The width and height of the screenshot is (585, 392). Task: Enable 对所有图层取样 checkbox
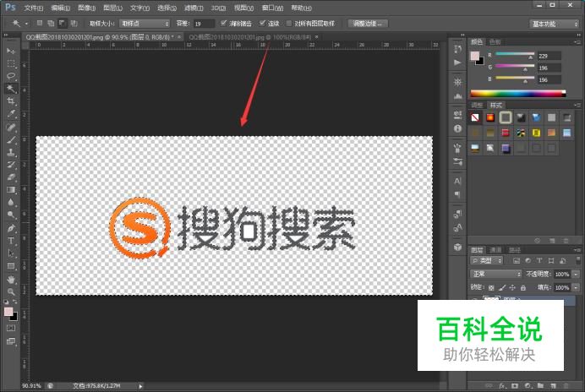(x=289, y=23)
